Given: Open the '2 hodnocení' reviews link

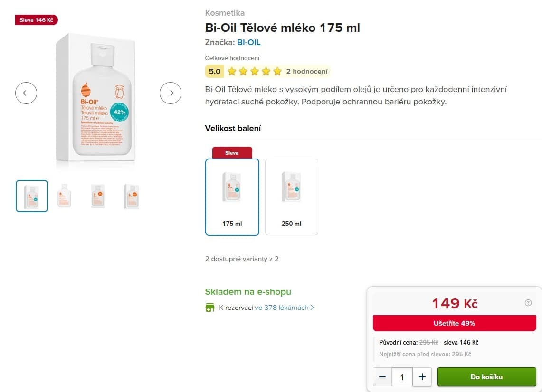Looking at the screenshot, I should pos(307,72).
